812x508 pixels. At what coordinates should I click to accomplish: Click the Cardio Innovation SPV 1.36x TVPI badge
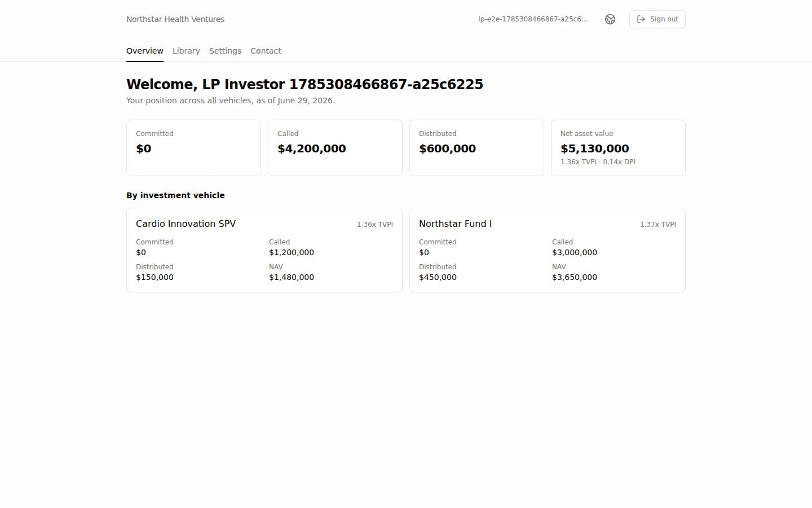(x=375, y=224)
